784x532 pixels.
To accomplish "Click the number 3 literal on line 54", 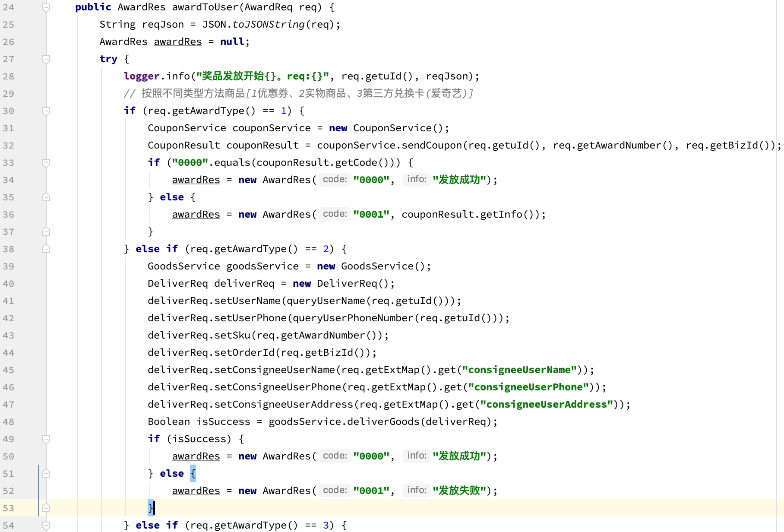I will [x=326, y=526].
